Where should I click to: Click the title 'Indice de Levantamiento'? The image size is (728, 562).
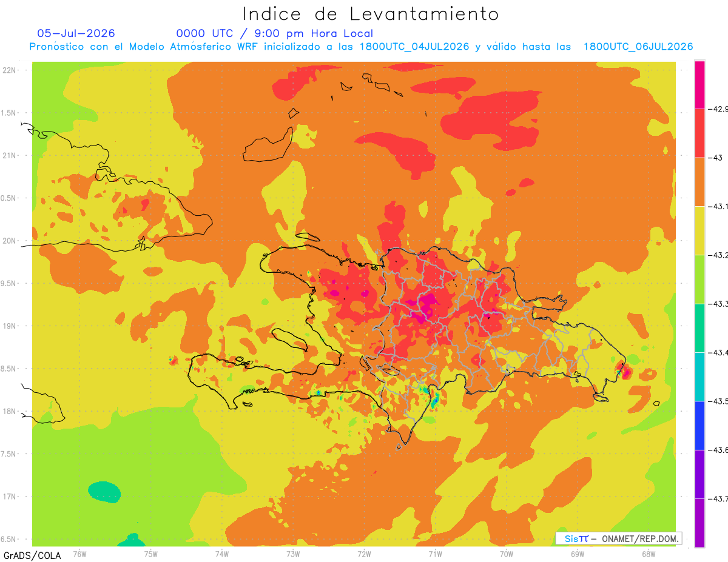[x=371, y=14]
